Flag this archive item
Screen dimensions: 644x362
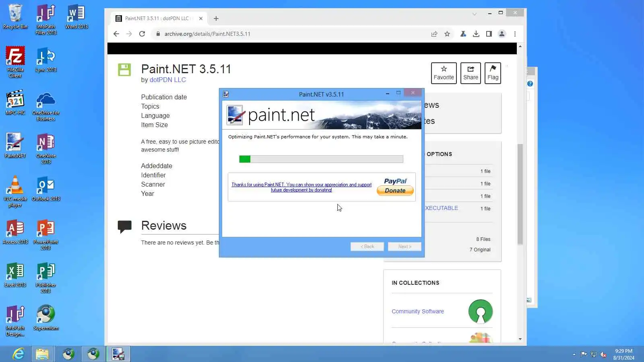(x=493, y=73)
